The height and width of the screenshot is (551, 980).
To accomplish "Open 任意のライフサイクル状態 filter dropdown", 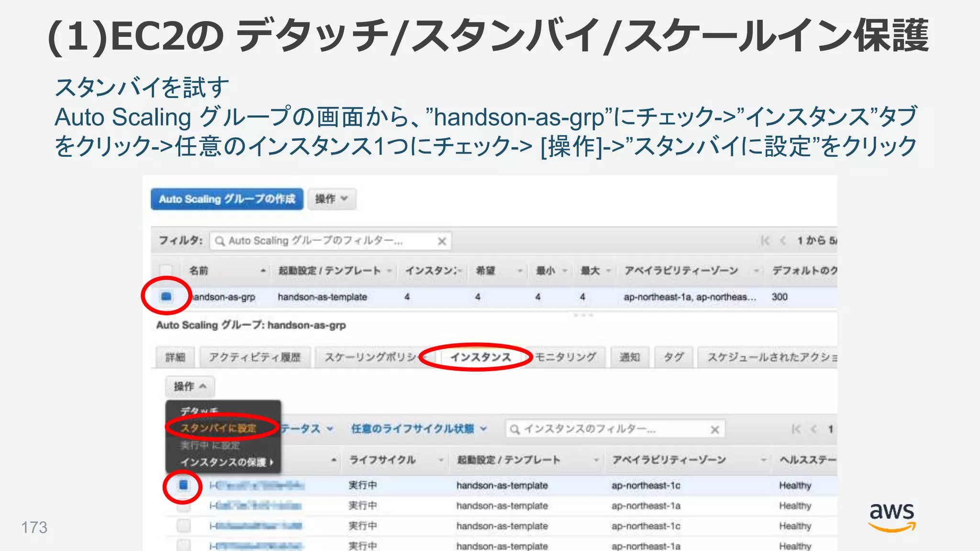I will pyautogui.click(x=419, y=429).
